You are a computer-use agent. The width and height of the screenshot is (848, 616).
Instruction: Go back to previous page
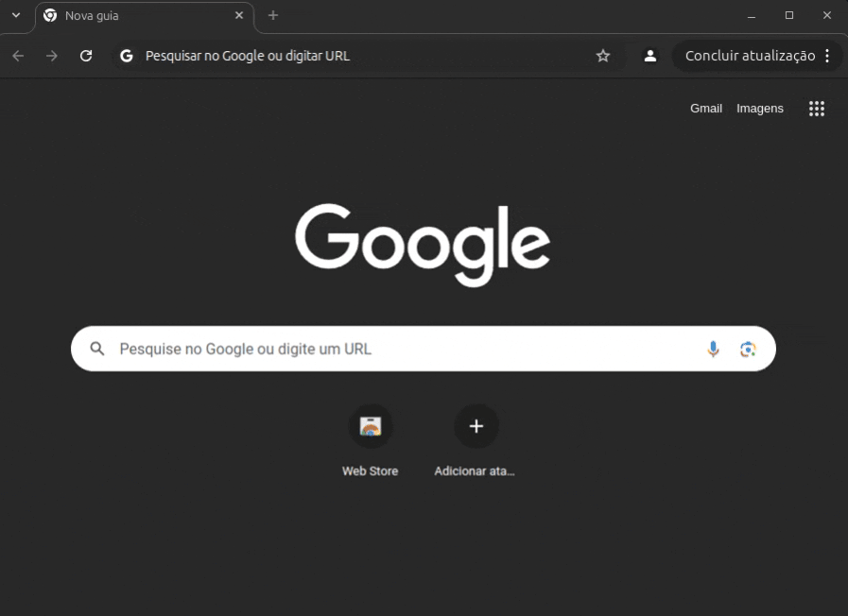pos(18,56)
